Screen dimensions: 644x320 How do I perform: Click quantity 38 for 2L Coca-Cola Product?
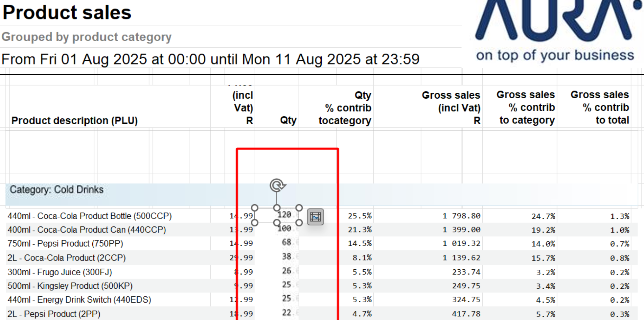(x=287, y=257)
